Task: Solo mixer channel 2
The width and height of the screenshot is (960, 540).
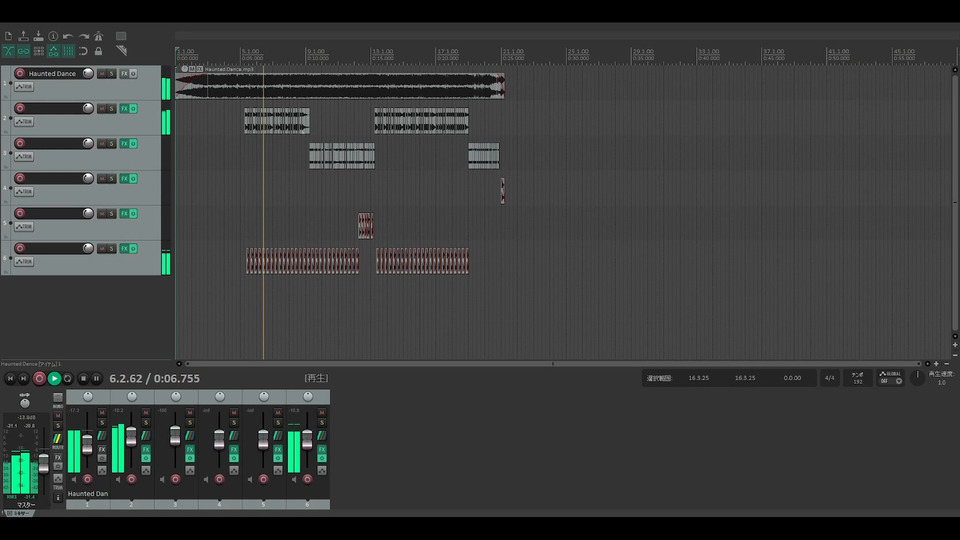Action: [146, 422]
